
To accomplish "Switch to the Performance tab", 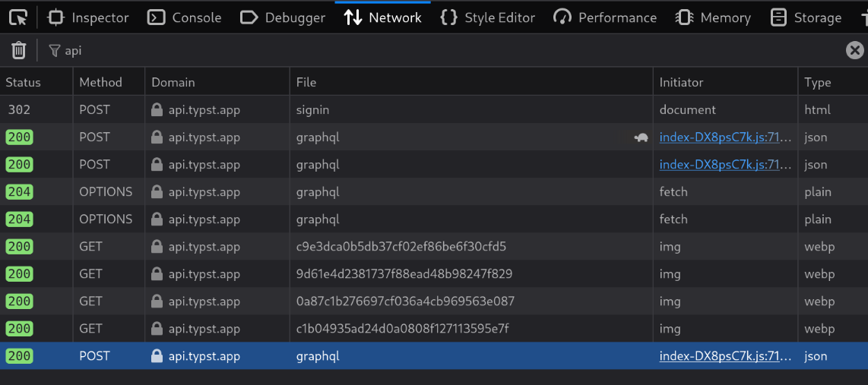I will 605,17.
